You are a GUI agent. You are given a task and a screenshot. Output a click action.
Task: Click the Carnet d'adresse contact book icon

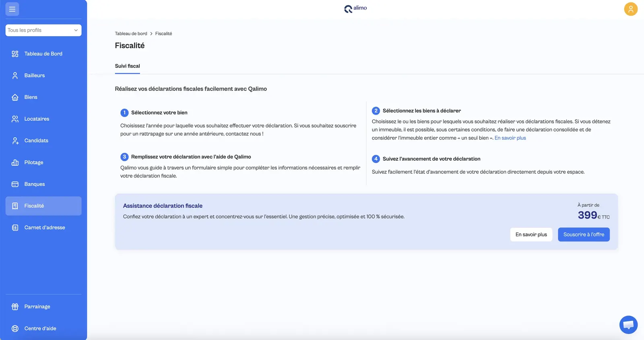(x=15, y=228)
